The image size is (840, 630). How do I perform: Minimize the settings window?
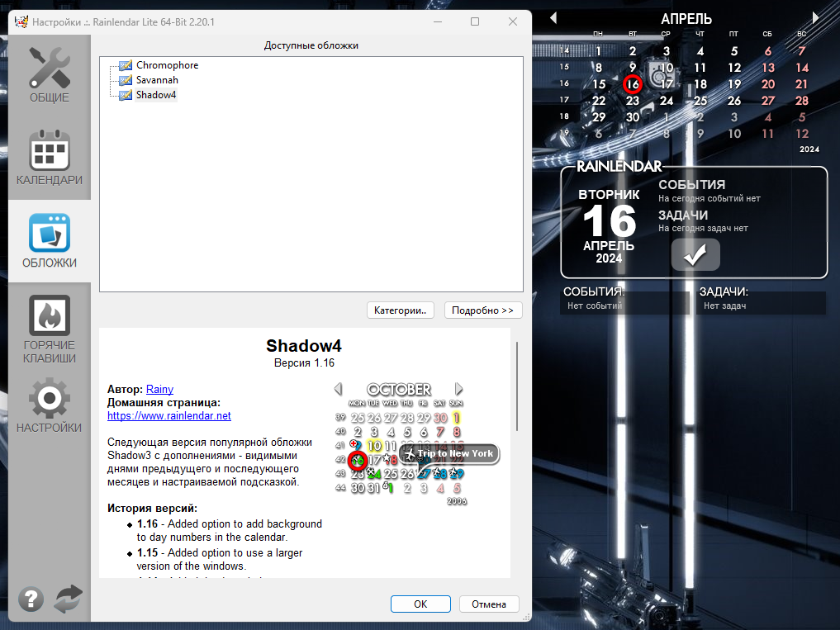pos(438,21)
